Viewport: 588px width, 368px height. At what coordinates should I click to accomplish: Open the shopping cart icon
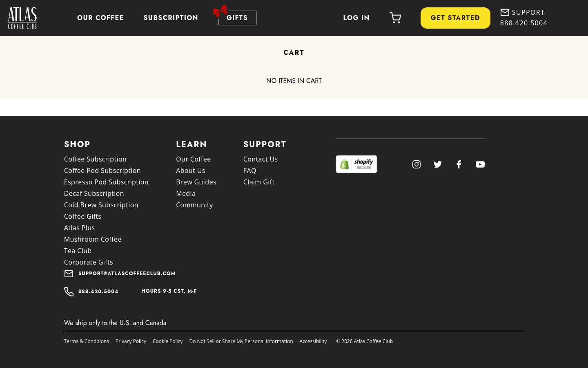pos(395,18)
